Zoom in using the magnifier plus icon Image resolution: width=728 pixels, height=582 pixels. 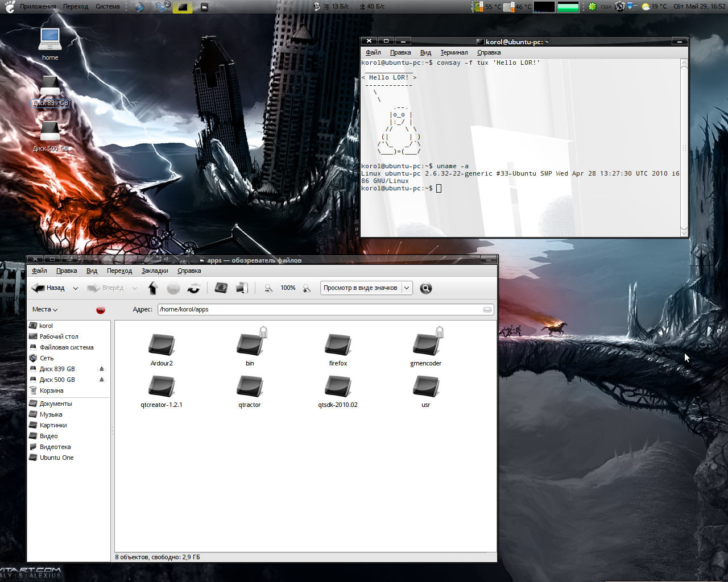(x=307, y=288)
